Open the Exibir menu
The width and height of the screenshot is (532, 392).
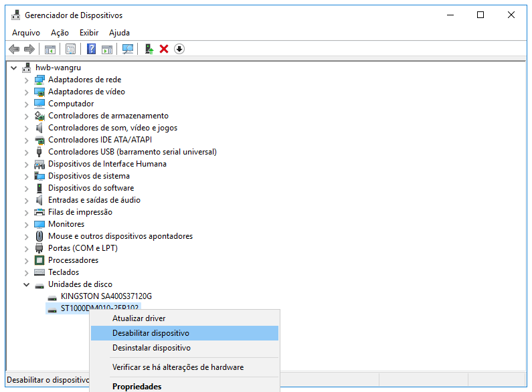coord(89,33)
